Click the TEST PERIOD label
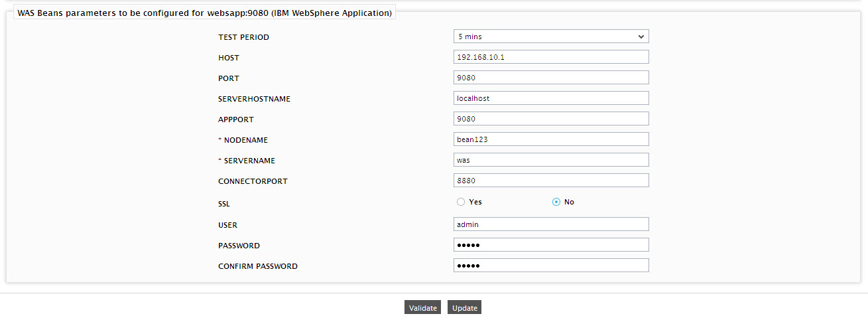The height and width of the screenshot is (318, 868). point(243,37)
